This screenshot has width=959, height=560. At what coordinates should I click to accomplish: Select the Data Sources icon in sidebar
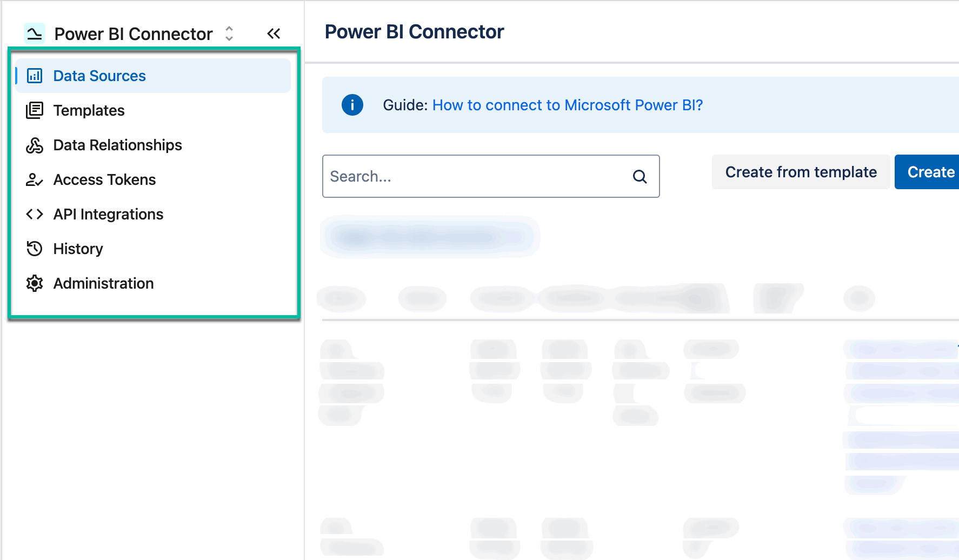(34, 76)
